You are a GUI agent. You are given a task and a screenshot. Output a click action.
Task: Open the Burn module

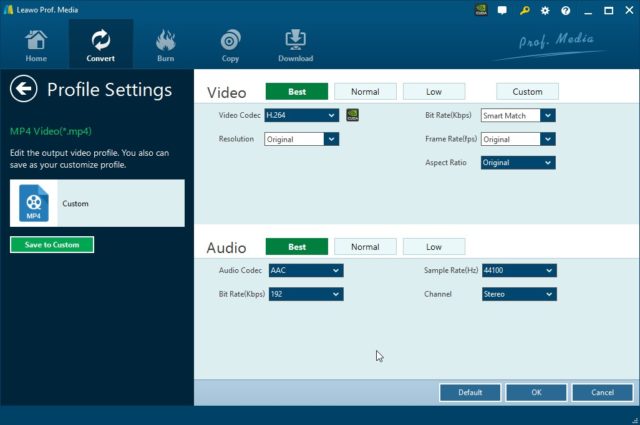click(x=166, y=45)
